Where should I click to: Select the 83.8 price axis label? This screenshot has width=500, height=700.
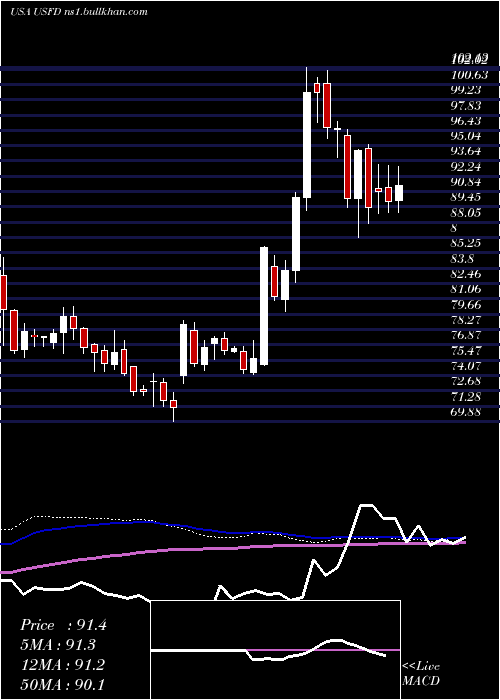click(463, 258)
